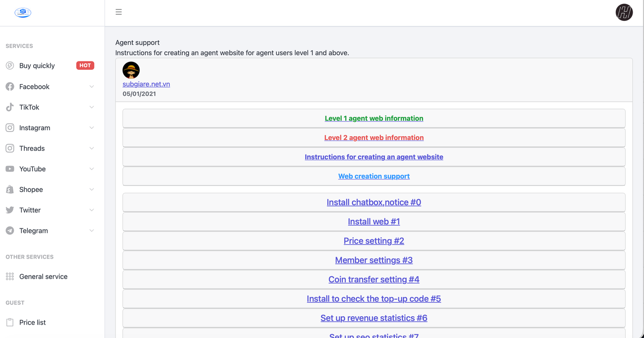Click the post author avatar image
Screen dimensions: 644x338
[x=131, y=70]
